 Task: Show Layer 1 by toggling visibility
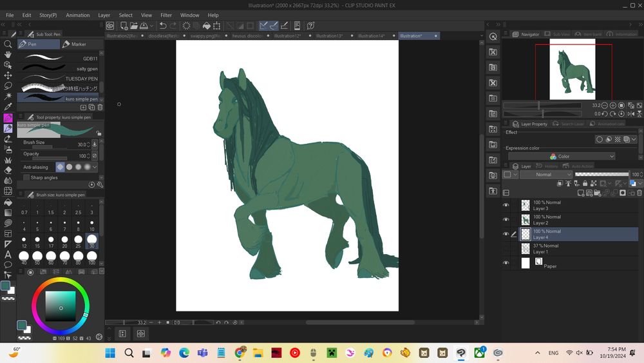506,248
